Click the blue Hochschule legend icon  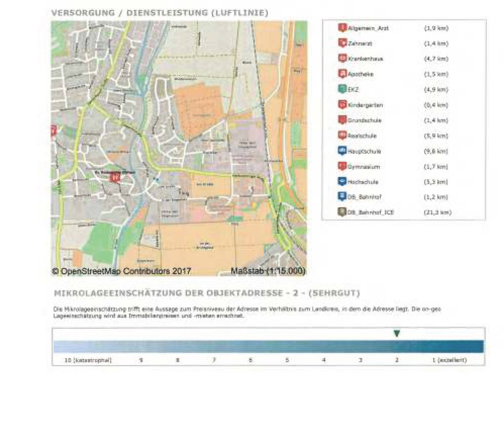[x=342, y=182]
